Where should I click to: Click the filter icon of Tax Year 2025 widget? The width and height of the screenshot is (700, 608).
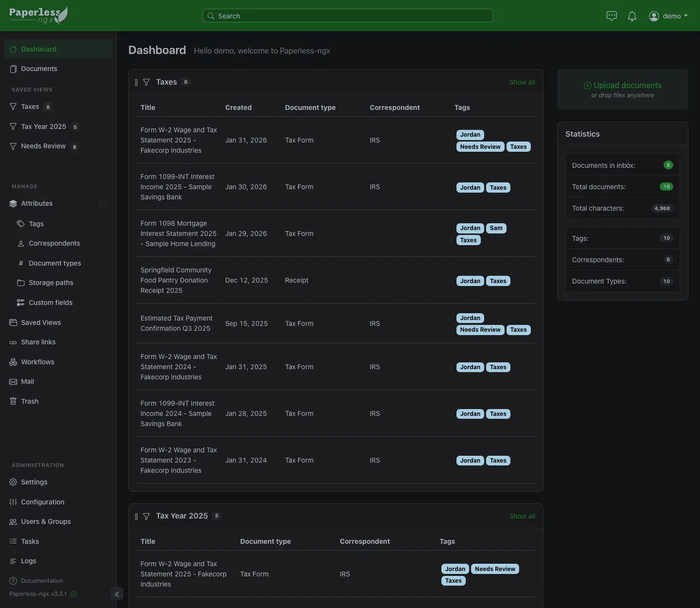[x=146, y=516]
